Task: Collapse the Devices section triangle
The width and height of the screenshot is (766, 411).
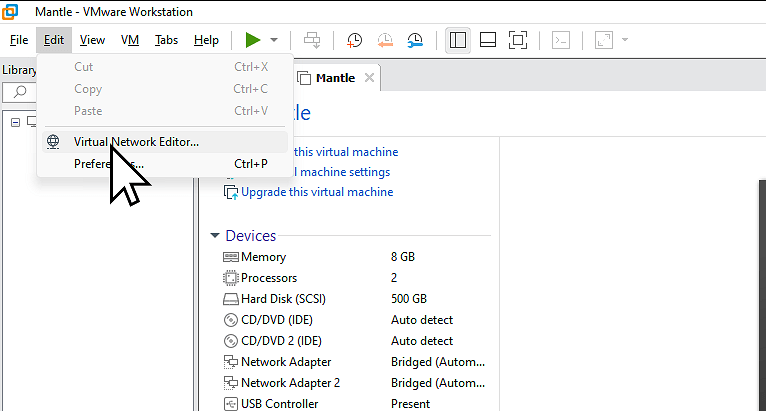Action: click(x=214, y=236)
